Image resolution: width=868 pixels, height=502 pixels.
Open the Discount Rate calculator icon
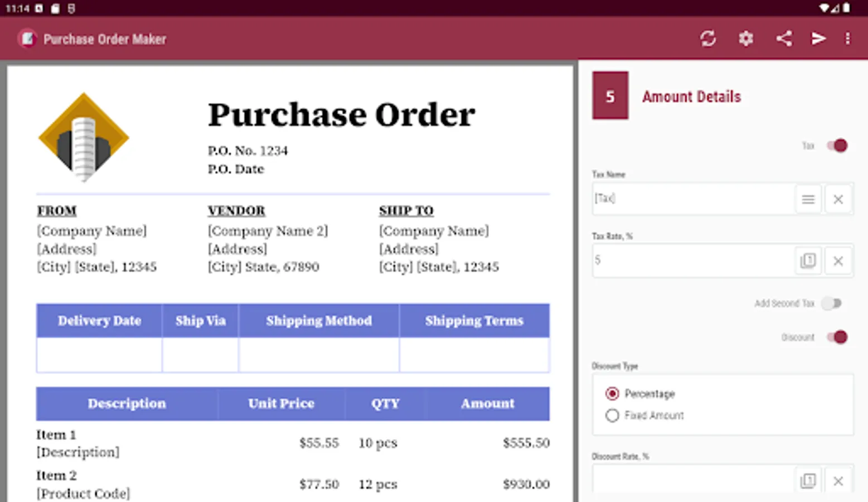(x=808, y=481)
